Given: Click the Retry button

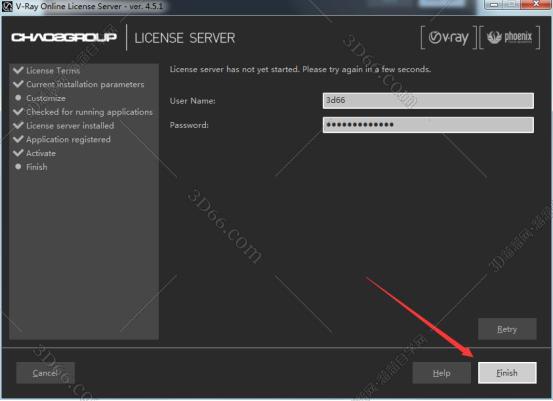Looking at the screenshot, I should [x=507, y=329].
